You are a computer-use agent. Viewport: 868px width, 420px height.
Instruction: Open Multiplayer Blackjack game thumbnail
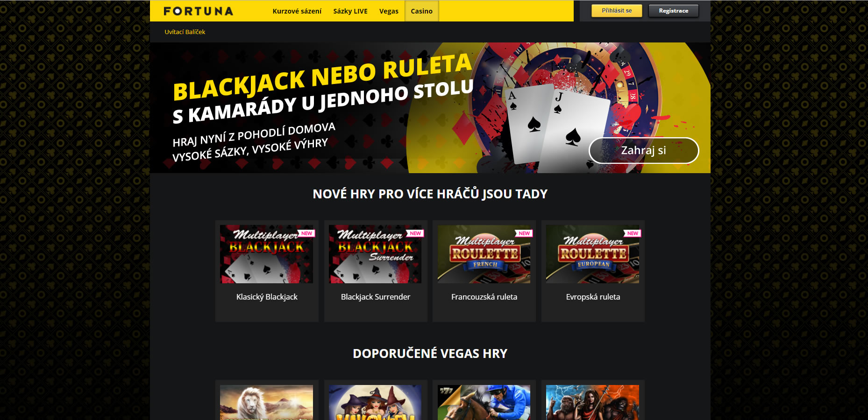tap(267, 254)
